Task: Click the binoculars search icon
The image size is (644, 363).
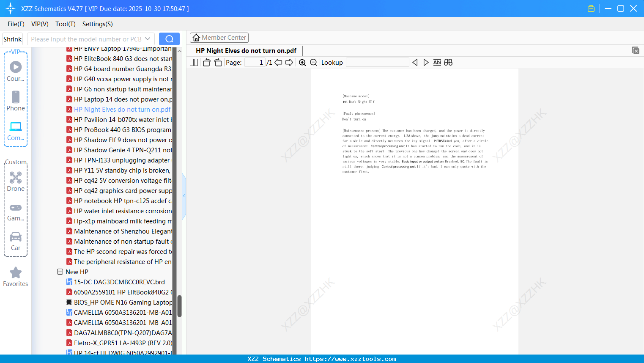Action: coord(448,63)
